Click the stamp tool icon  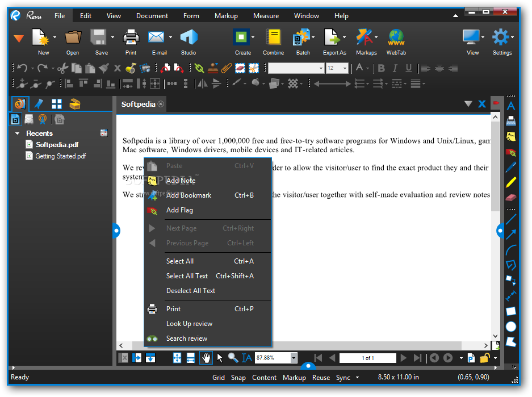213,68
